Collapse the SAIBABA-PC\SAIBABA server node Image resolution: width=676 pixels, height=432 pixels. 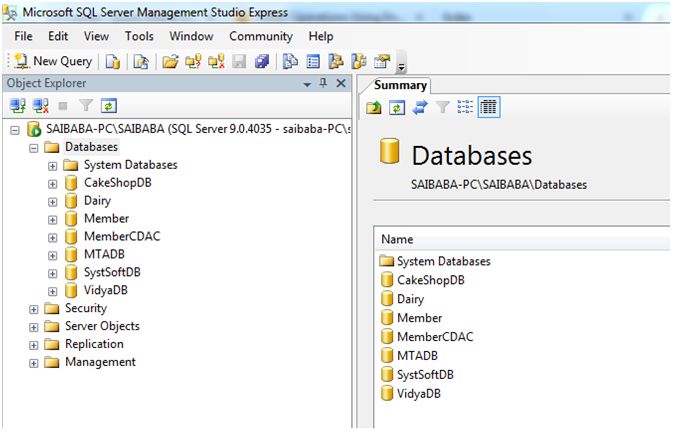[x=15, y=130]
